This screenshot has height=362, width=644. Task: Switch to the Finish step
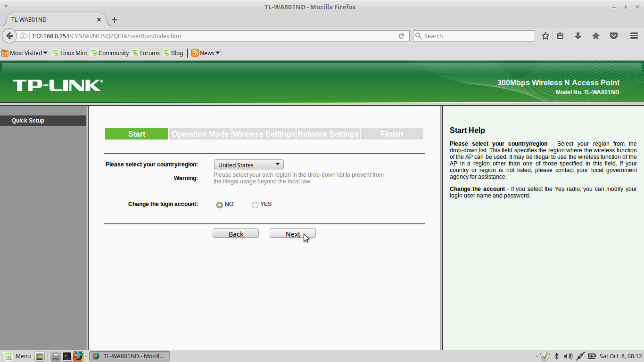tap(392, 134)
